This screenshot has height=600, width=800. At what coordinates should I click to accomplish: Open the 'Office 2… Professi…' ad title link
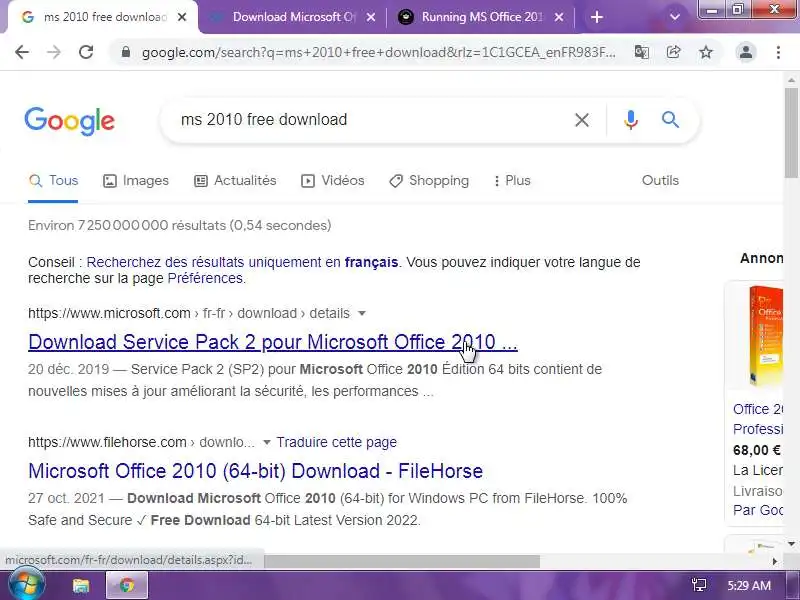(x=758, y=419)
